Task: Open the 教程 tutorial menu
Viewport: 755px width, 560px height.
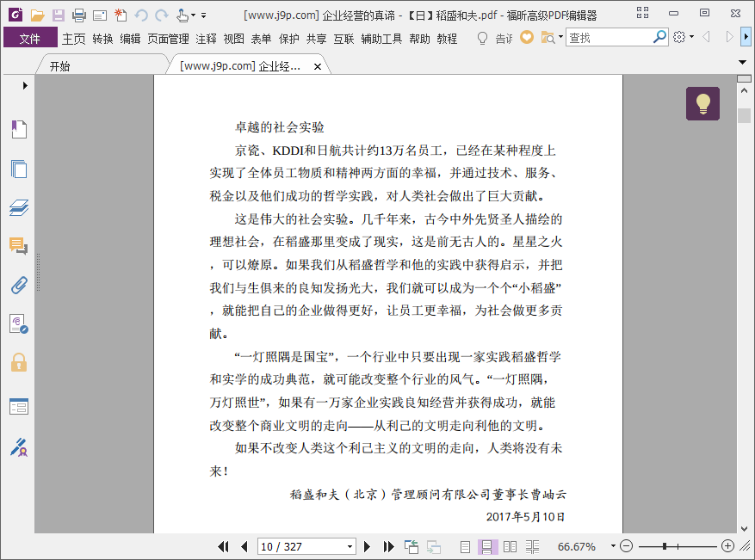Action: [447, 39]
